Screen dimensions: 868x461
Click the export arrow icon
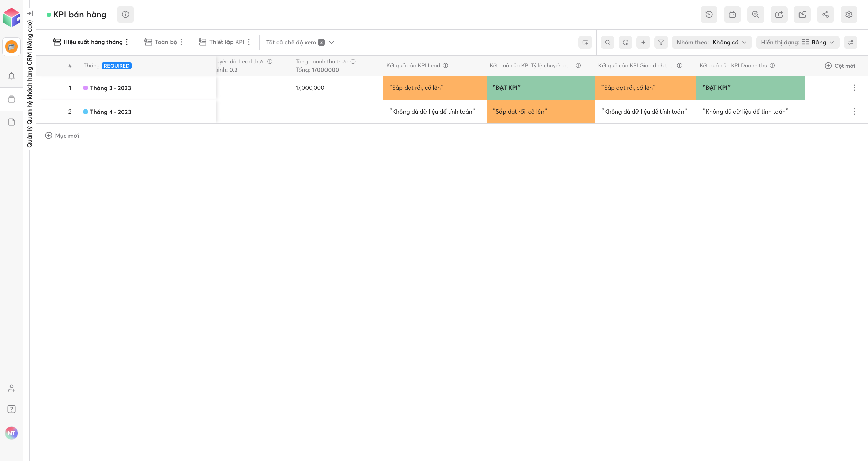[x=779, y=14]
